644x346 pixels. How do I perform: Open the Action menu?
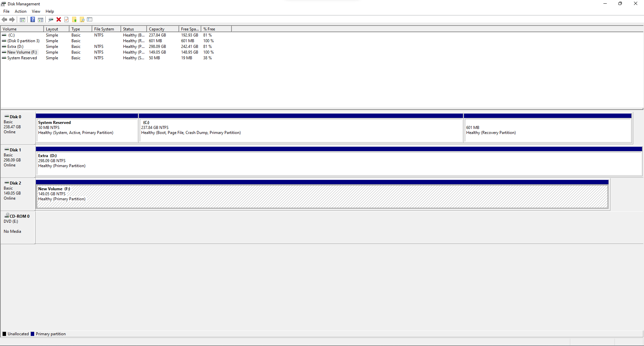tap(20, 11)
